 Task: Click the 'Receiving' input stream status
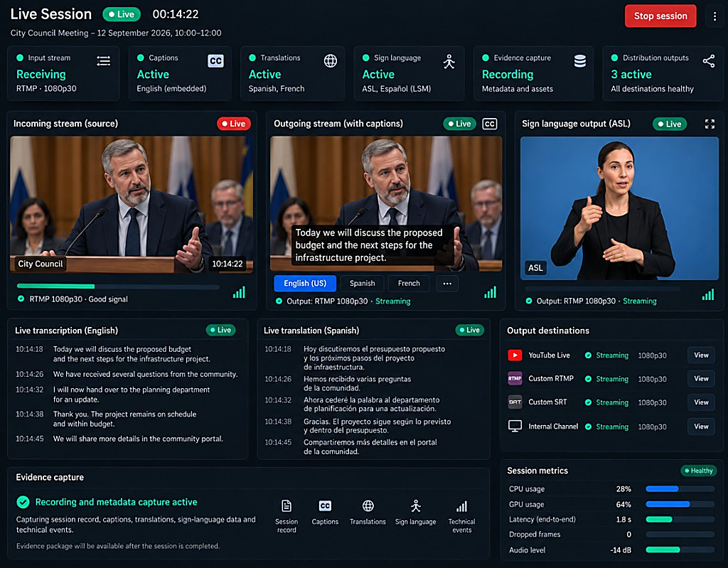(41, 75)
